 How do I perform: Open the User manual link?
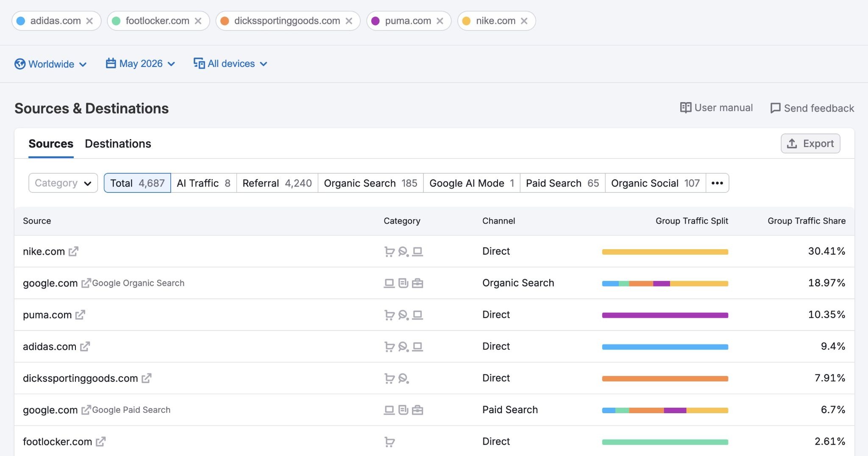(x=716, y=108)
